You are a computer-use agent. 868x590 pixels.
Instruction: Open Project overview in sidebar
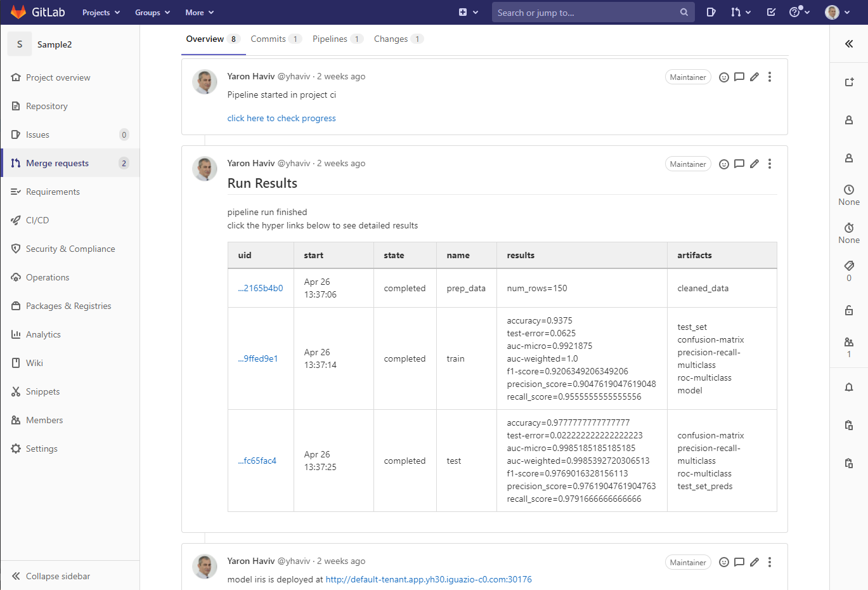(70, 77)
